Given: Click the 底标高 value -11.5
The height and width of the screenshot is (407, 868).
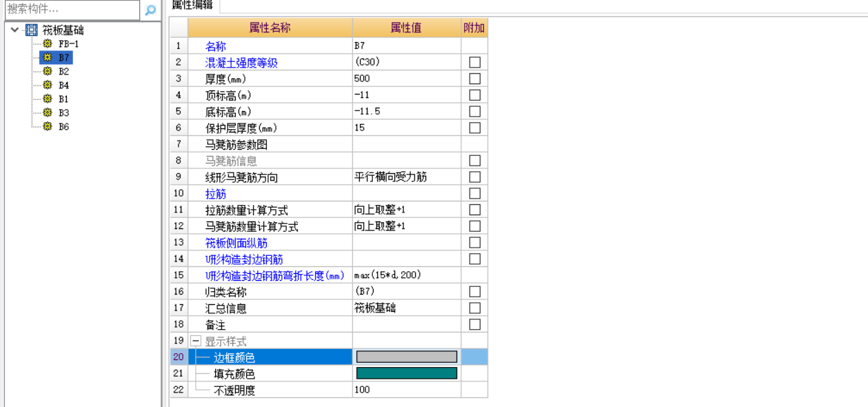Looking at the screenshot, I should pos(407,111).
